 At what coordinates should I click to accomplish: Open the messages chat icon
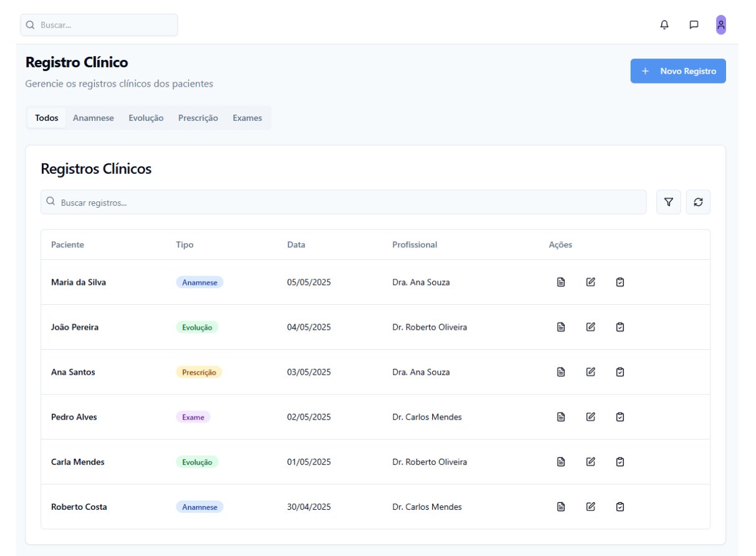click(x=693, y=25)
